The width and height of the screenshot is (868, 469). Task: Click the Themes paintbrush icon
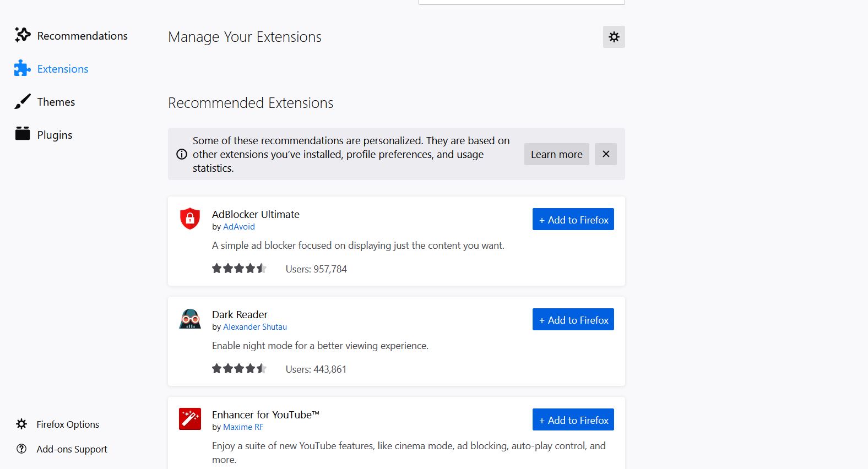point(23,101)
